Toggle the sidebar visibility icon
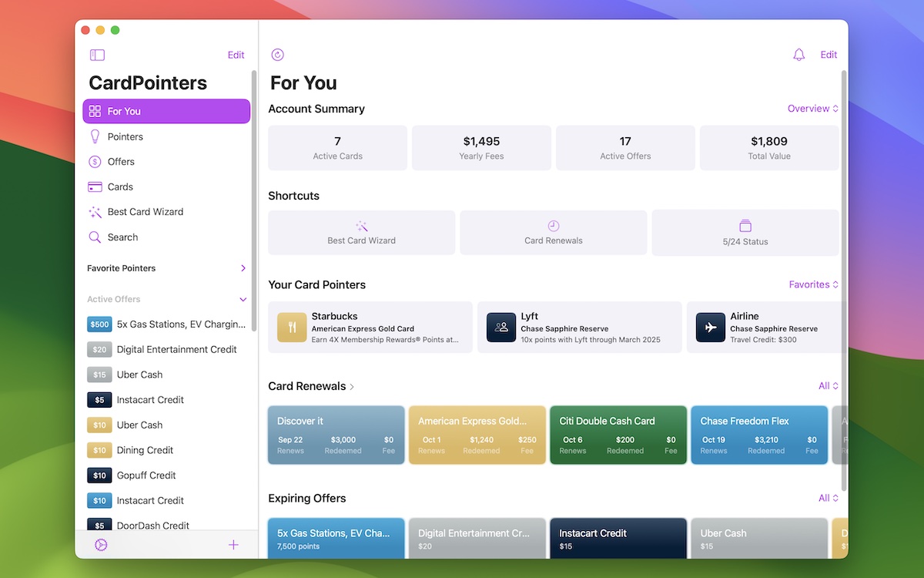The image size is (924, 578). 97,55
